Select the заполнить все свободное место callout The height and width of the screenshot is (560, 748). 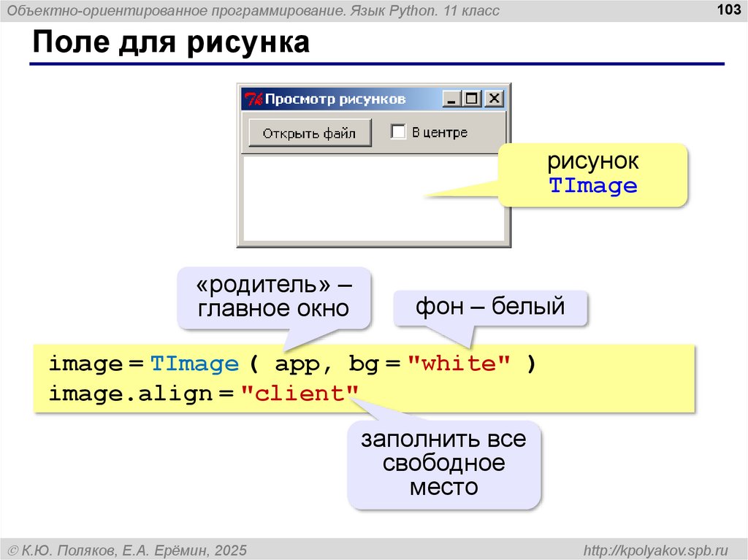click(x=443, y=464)
